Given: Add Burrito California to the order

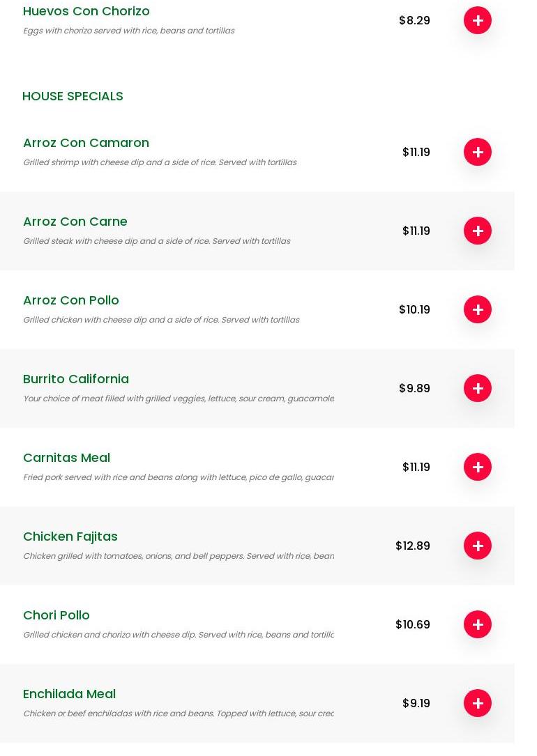Looking at the screenshot, I should [x=477, y=388].
